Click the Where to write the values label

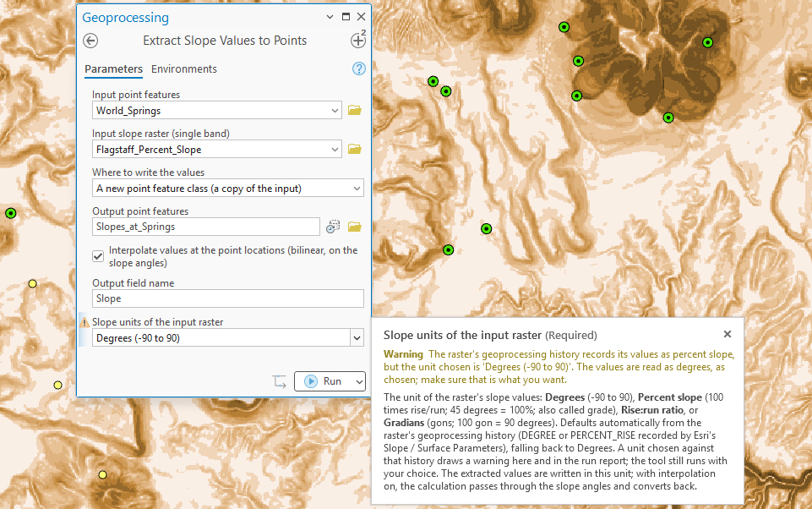(148, 172)
